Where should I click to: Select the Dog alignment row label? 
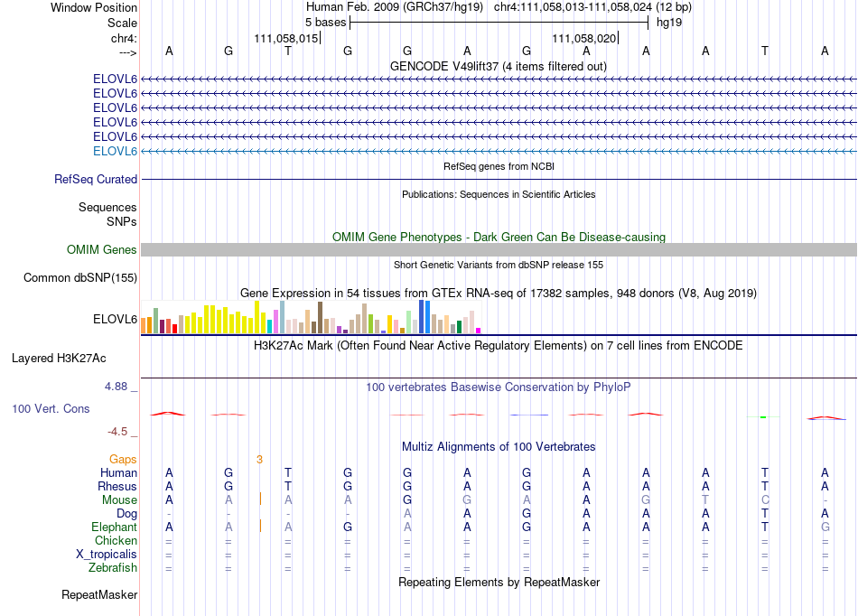(x=126, y=514)
